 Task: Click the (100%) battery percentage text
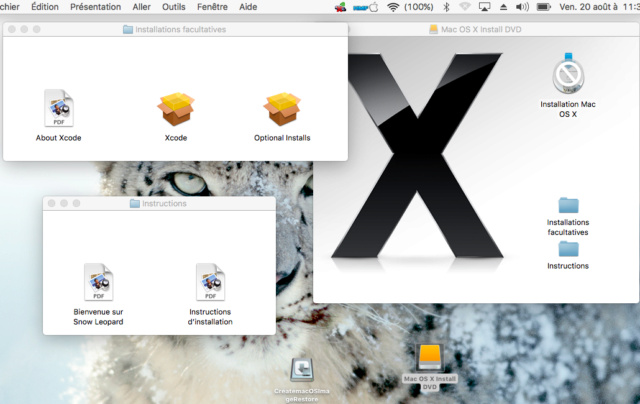[419, 7]
